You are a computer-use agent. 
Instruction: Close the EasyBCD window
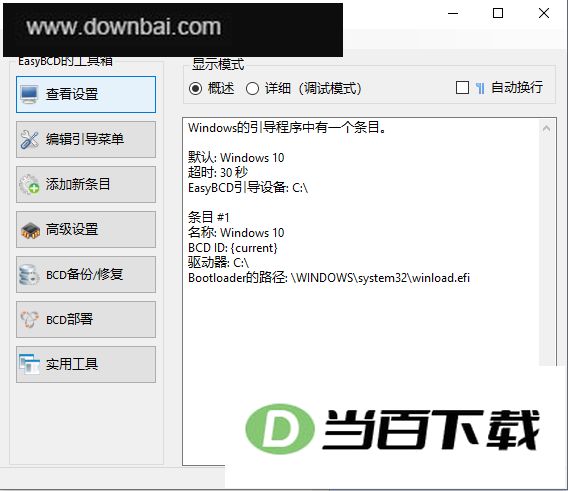pyautogui.click(x=544, y=13)
